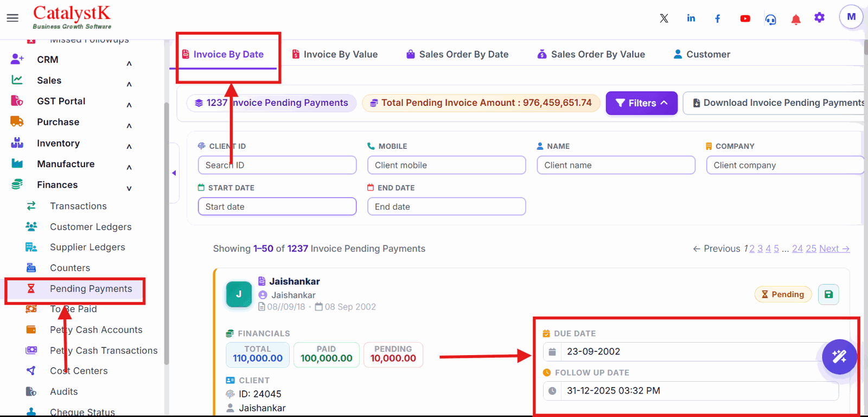Open the Facebook icon in header
This screenshot has width=868, height=417.
point(718,18)
